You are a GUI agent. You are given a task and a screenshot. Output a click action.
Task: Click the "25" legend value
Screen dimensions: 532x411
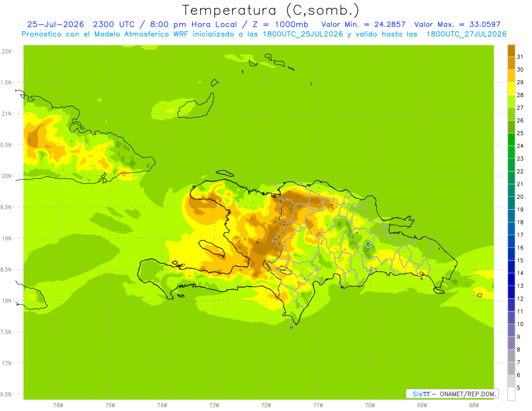pos(520,133)
